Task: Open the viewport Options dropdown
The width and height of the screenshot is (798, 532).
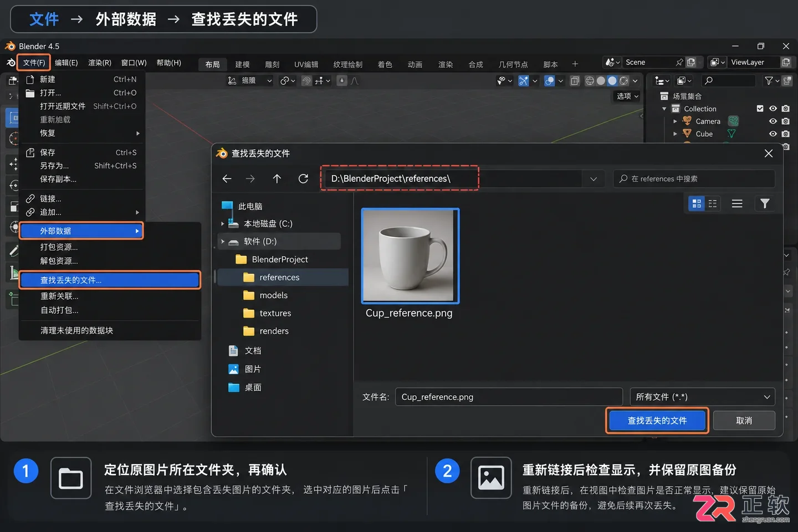Action: click(x=627, y=96)
